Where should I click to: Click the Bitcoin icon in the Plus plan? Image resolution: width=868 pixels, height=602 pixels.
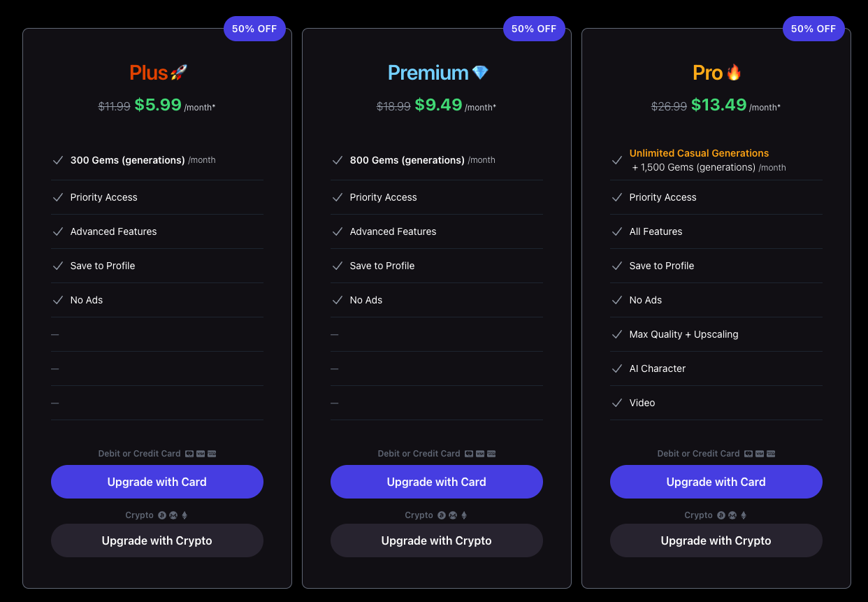point(162,515)
